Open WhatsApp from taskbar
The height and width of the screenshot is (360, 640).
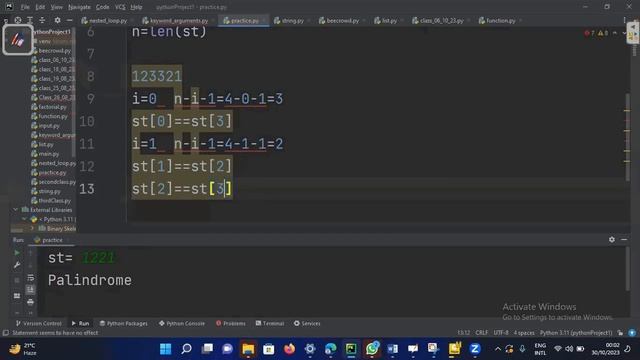coord(372,349)
